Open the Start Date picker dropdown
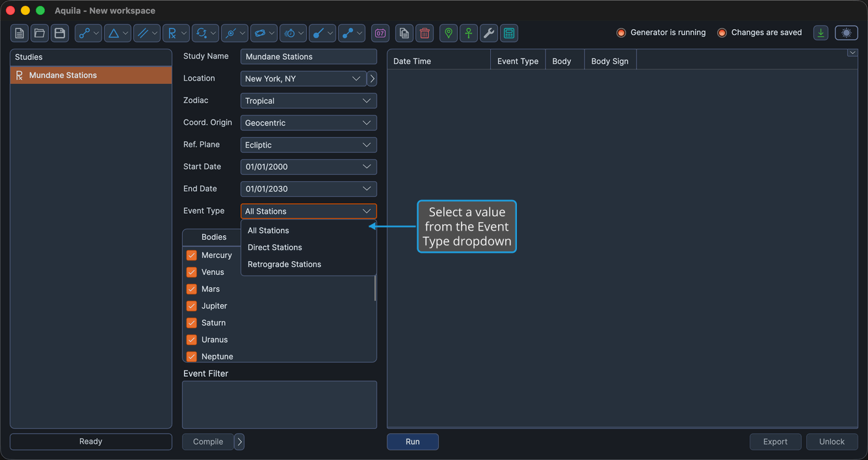868x460 pixels. pyautogui.click(x=309, y=167)
